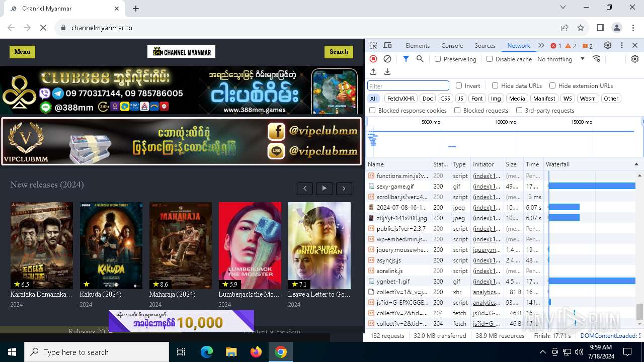Open the site's yellow Search button

click(x=339, y=52)
